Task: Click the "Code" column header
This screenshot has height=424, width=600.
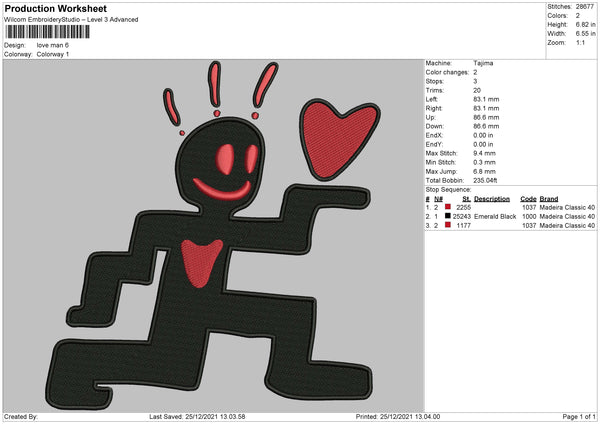Action: (x=528, y=199)
